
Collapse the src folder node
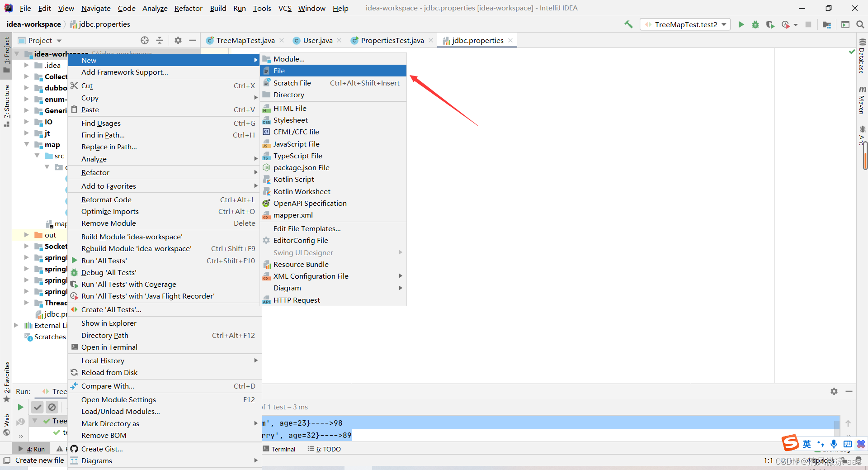tap(37, 156)
